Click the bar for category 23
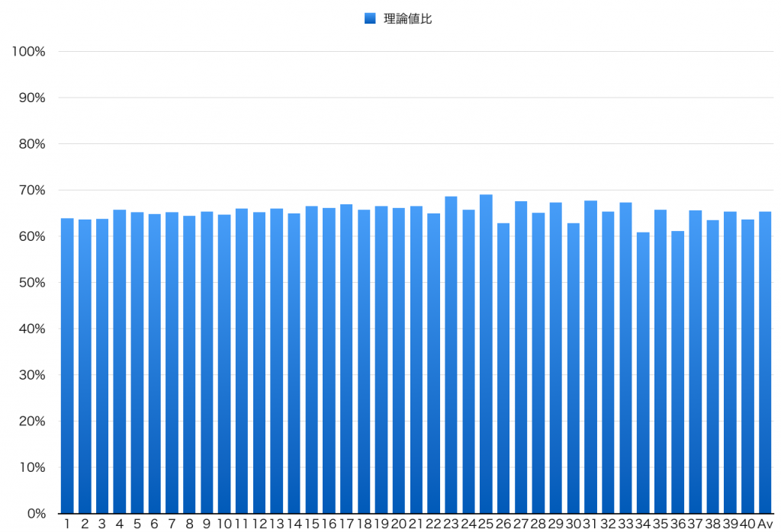The image size is (781, 532). [451, 354]
